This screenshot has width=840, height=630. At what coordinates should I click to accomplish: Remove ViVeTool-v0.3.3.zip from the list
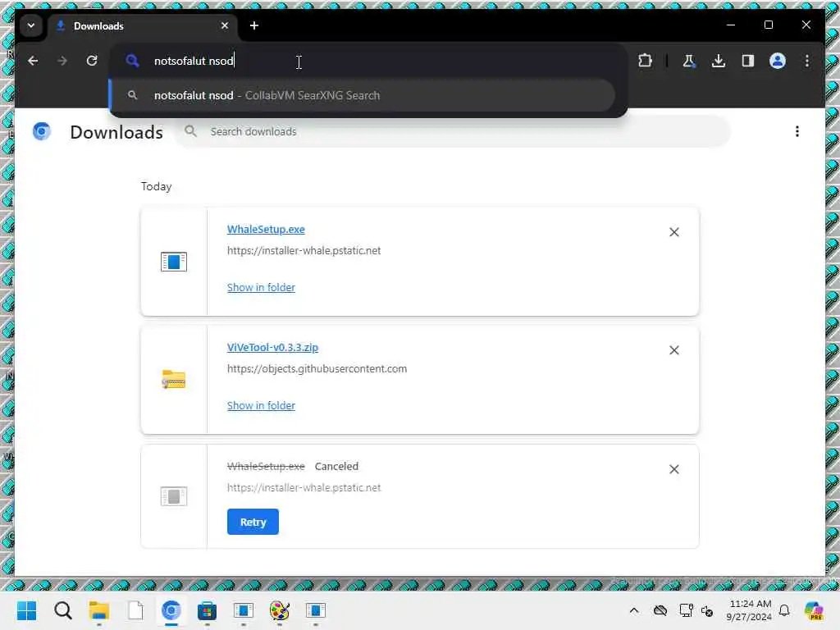(674, 350)
